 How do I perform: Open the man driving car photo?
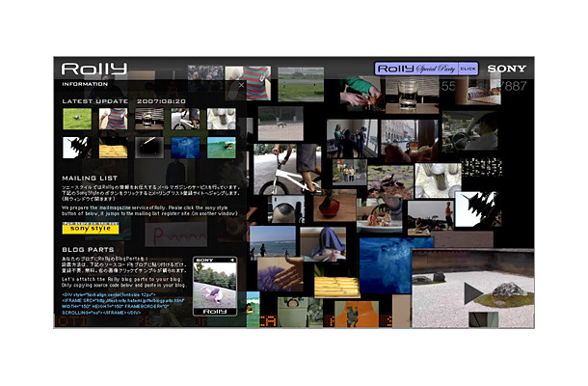tap(469, 131)
